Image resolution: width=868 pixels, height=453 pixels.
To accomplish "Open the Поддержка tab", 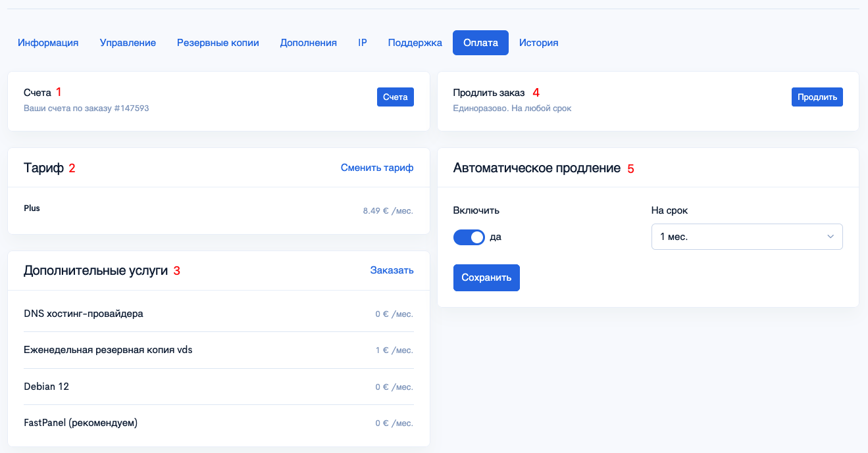I will pos(415,43).
